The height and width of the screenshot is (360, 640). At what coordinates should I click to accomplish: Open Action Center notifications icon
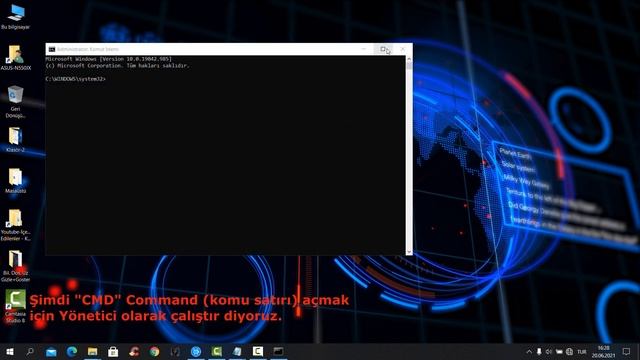(x=627, y=351)
